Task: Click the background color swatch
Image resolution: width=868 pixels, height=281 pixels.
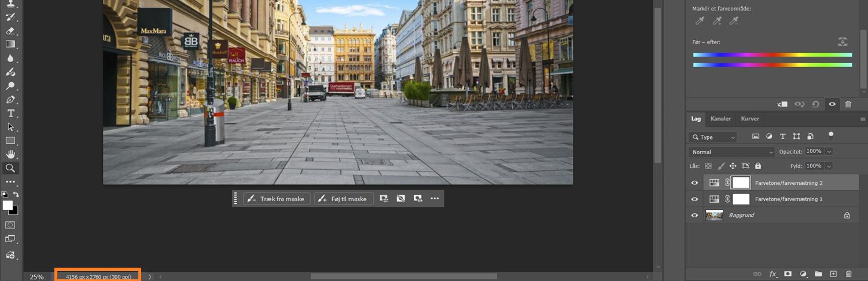Action: (15, 211)
